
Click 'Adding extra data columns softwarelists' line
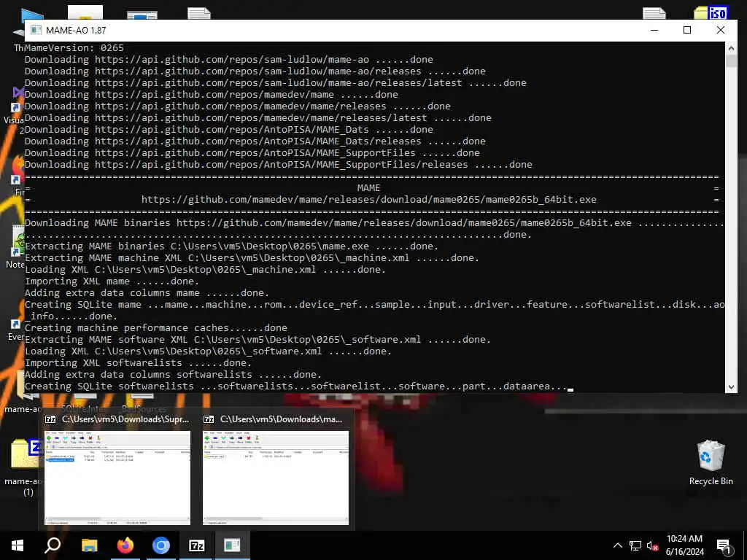tap(174, 375)
